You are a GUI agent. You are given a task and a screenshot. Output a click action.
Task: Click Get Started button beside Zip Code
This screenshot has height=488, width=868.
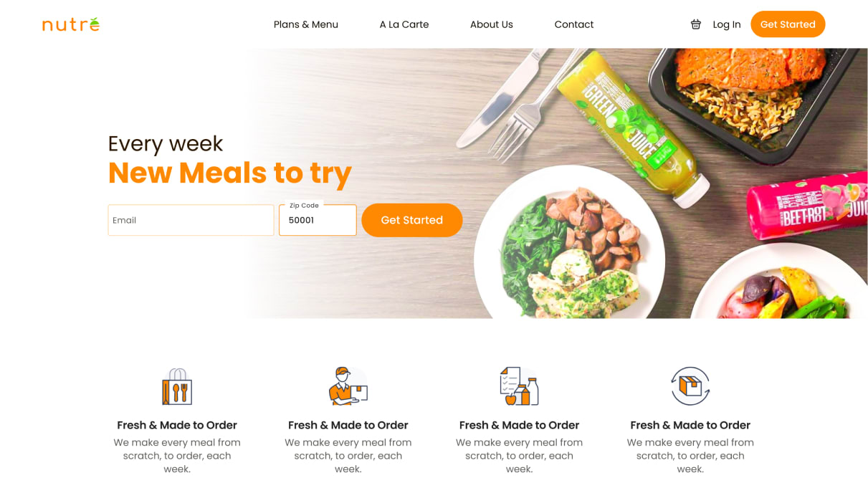[412, 220]
